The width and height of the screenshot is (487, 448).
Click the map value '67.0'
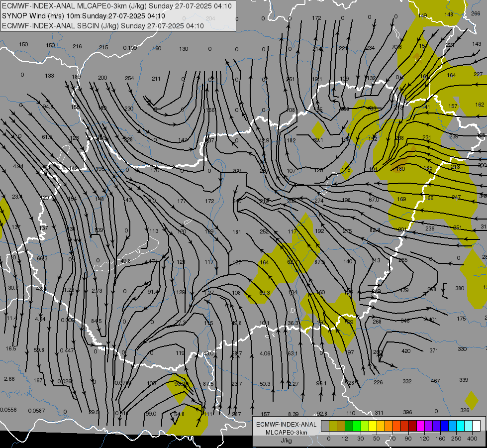[x=374, y=200]
